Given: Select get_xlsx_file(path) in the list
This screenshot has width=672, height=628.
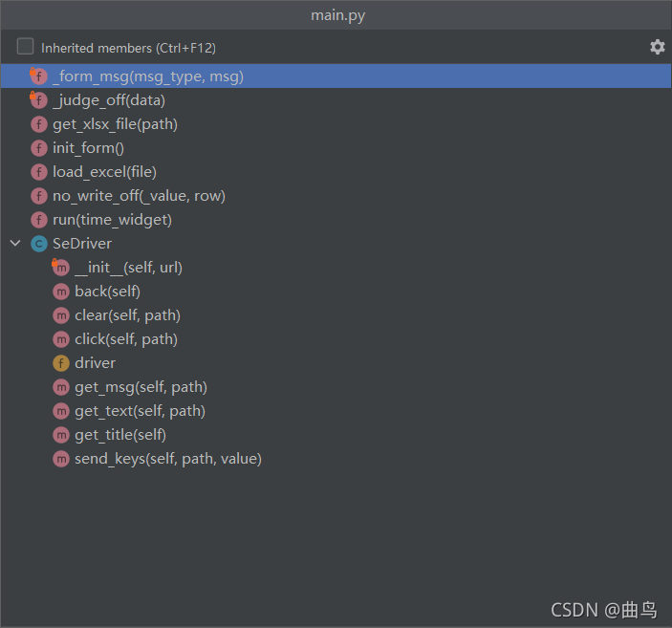Looking at the screenshot, I should pyautogui.click(x=115, y=124).
